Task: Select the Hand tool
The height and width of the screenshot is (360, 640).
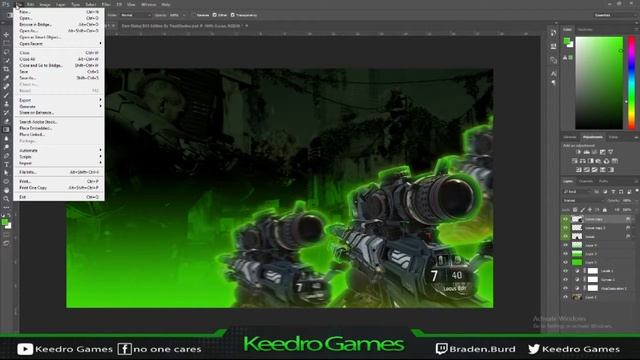Action: (6, 190)
